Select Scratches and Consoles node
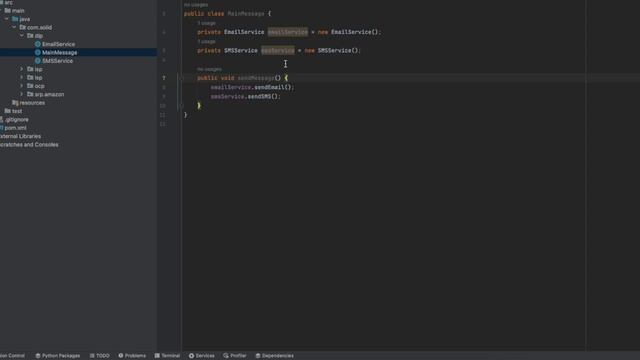Image resolution: width=640 pixels, height=360 pixels. point(29,144)
